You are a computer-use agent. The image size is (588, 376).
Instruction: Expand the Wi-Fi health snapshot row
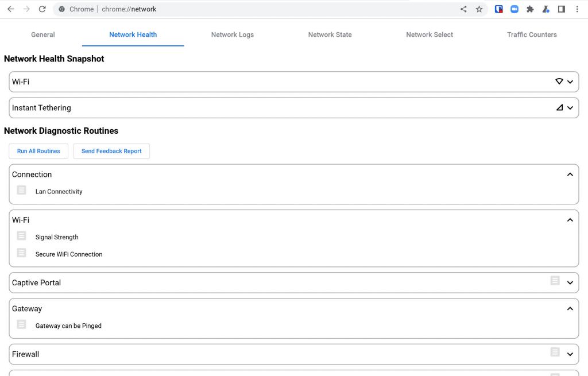[570, 82]
